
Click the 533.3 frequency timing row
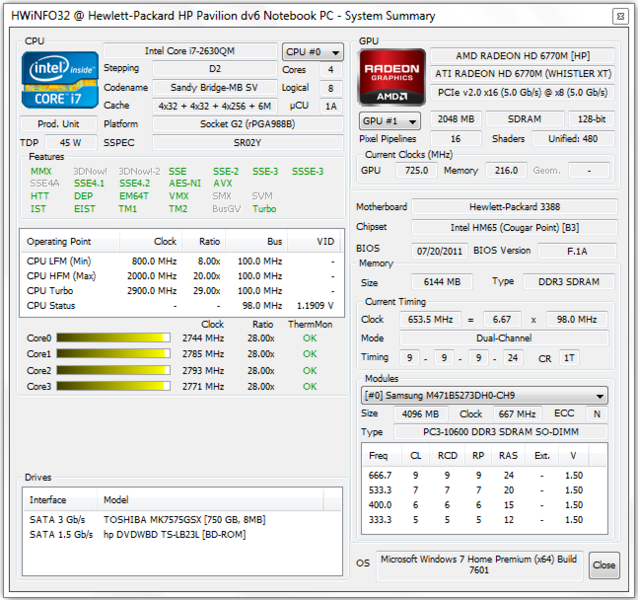pos(484,490)
